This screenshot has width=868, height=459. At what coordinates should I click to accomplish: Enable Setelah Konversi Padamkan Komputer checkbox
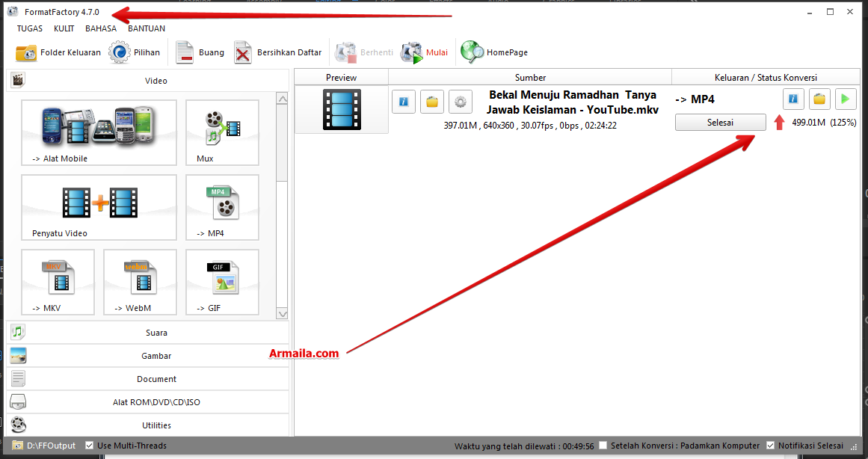click(x=603, y=445)
